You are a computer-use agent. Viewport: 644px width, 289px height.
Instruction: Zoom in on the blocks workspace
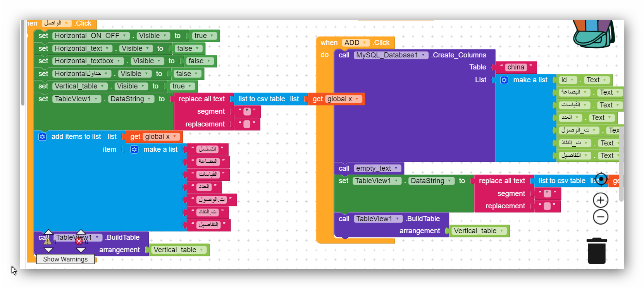click(600, 200)
